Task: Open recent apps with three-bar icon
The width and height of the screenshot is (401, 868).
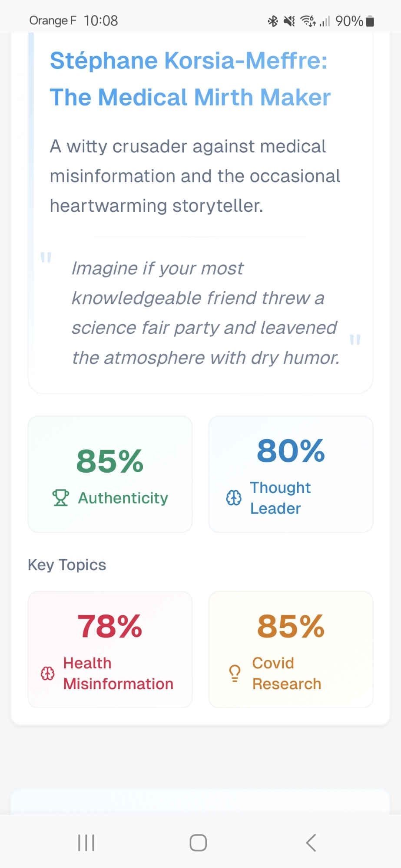Action: 86,843
